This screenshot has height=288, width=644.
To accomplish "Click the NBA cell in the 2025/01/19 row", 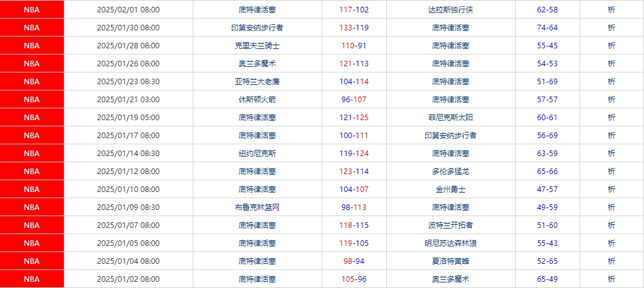I will pyautogui.click(x=32, y=117).
